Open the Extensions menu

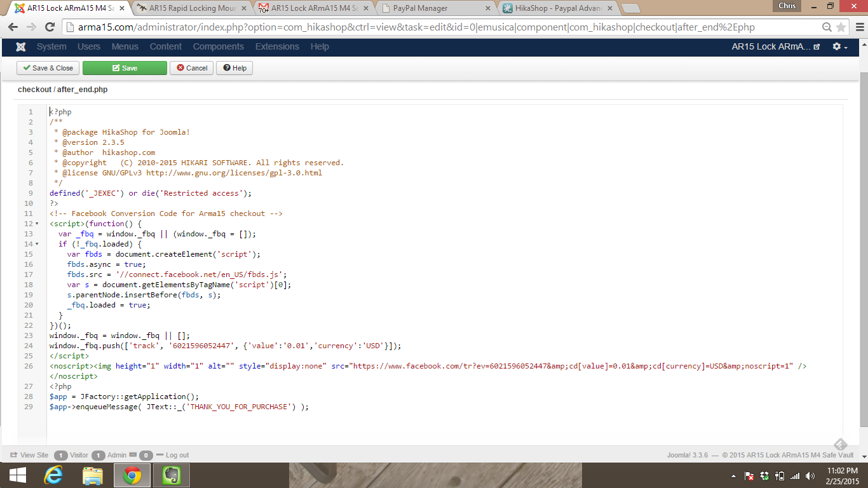coord(277,47)
